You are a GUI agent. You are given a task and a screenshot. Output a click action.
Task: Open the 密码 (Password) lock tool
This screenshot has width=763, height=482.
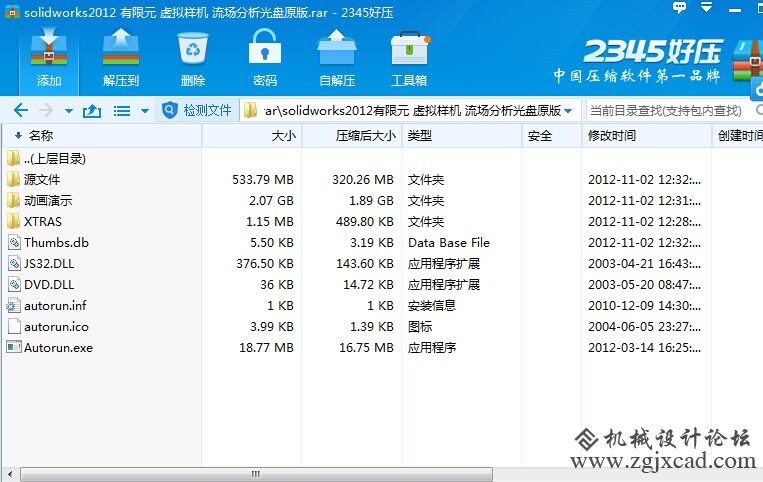[265, 57]
